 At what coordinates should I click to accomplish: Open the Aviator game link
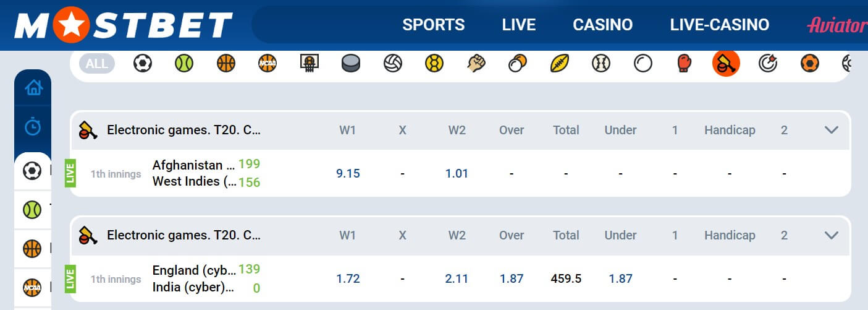[x=837, y=25]
